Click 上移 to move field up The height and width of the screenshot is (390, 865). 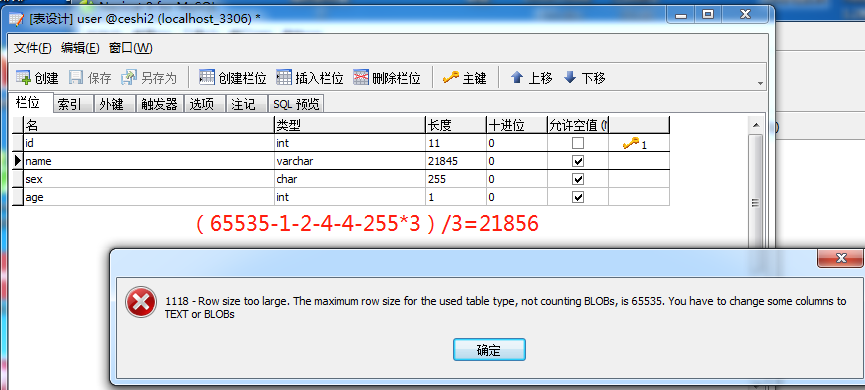[x=531, y=78]
